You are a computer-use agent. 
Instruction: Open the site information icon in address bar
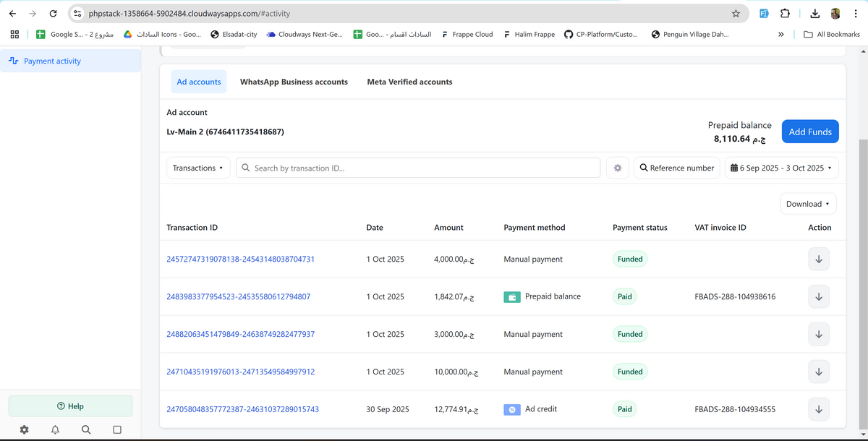(77, 14)
